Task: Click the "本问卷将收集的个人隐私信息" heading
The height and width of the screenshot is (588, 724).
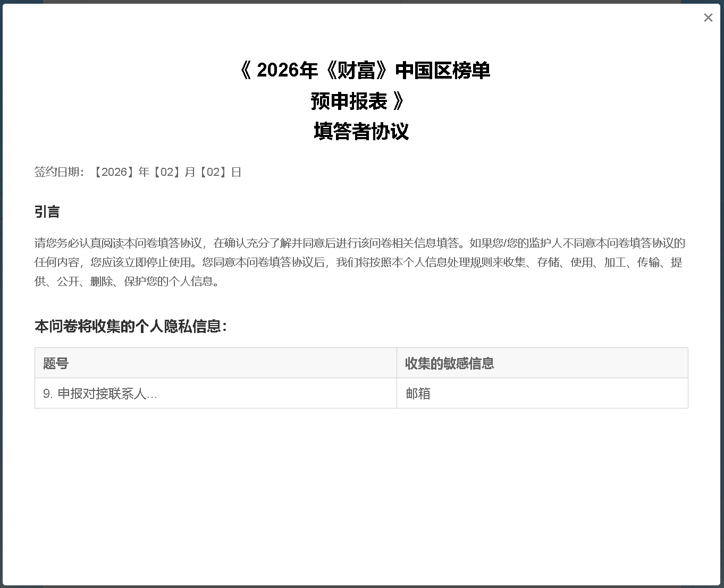Action: pos(131,326)
